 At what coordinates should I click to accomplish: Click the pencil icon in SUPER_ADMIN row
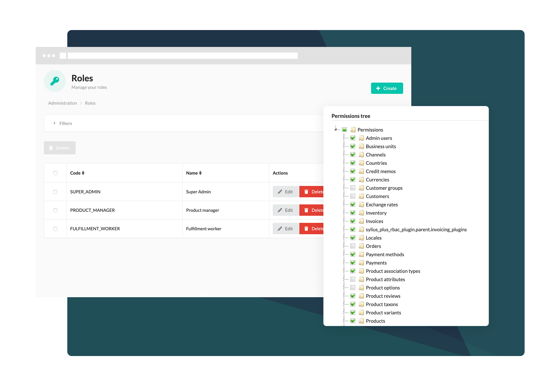pos(280,192)
